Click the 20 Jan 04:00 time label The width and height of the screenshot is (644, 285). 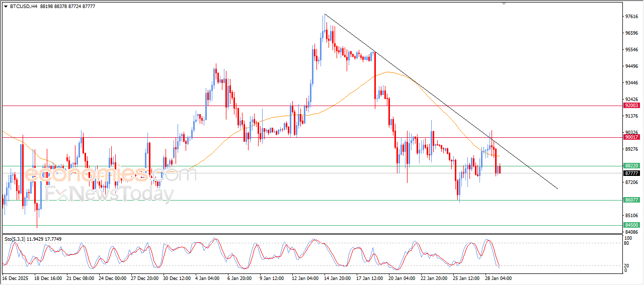coord(403,278)
